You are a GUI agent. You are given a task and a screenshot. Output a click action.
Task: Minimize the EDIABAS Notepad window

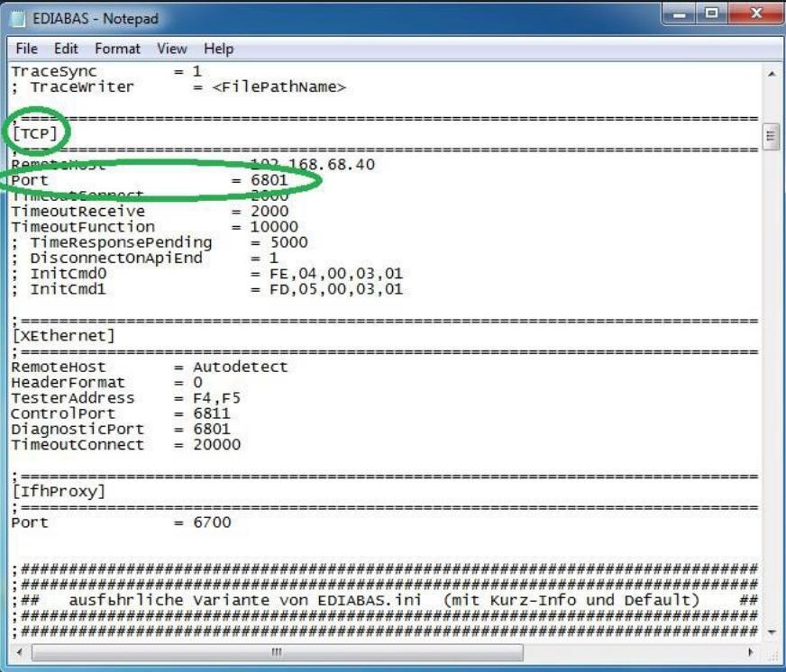679,14
